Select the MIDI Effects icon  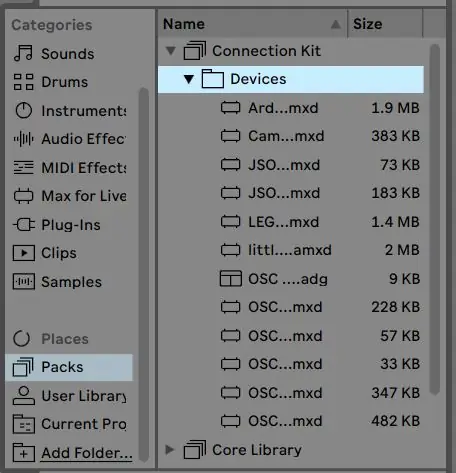pyautogui.click(x=23, y=168)
